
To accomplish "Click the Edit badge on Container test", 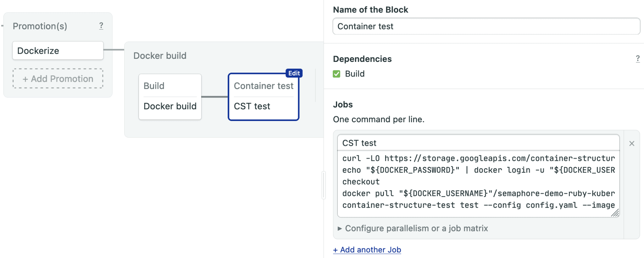I will pos(294,73).
